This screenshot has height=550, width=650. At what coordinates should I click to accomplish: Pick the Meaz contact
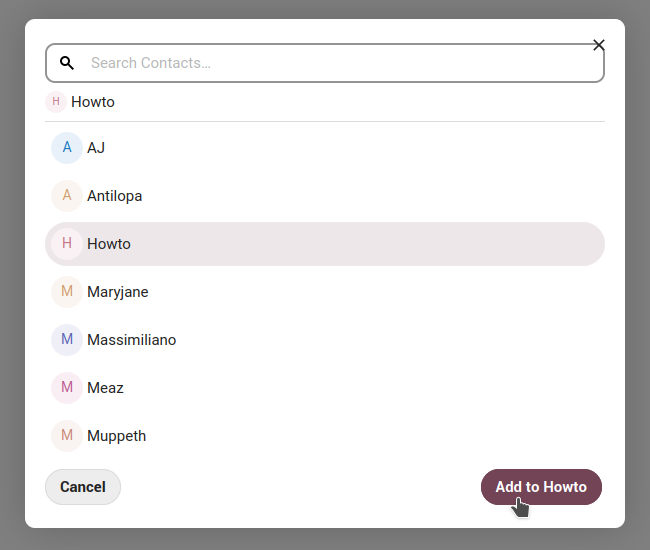pyautogui.click(x=325, y=388)
